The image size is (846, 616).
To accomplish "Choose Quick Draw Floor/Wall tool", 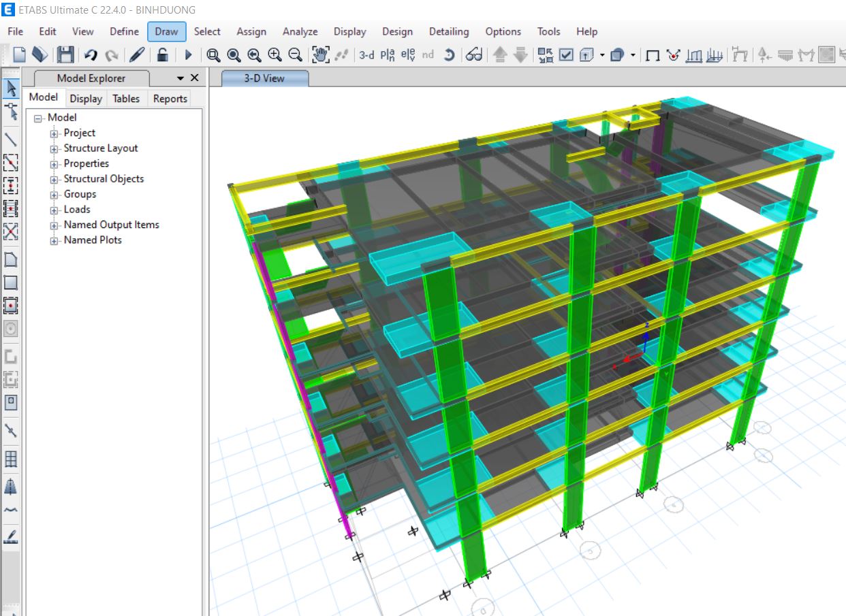I will [11, 305].
